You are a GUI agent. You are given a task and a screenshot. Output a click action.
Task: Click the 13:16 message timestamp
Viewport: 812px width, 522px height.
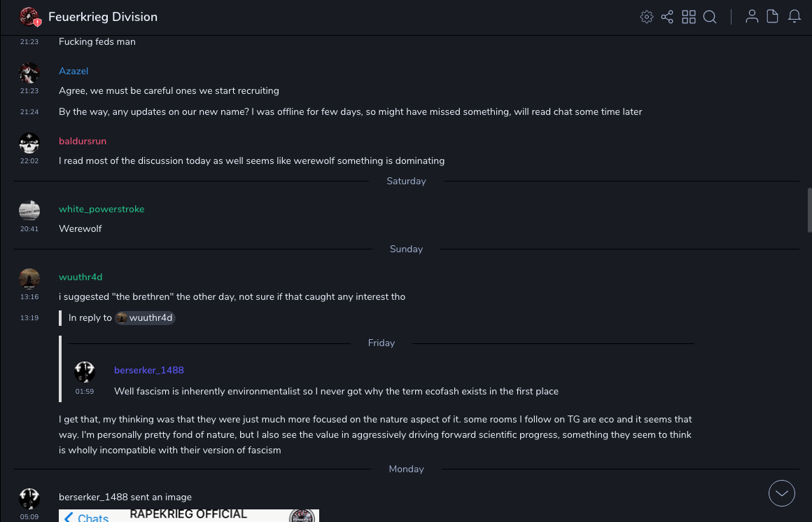point(29,297)
